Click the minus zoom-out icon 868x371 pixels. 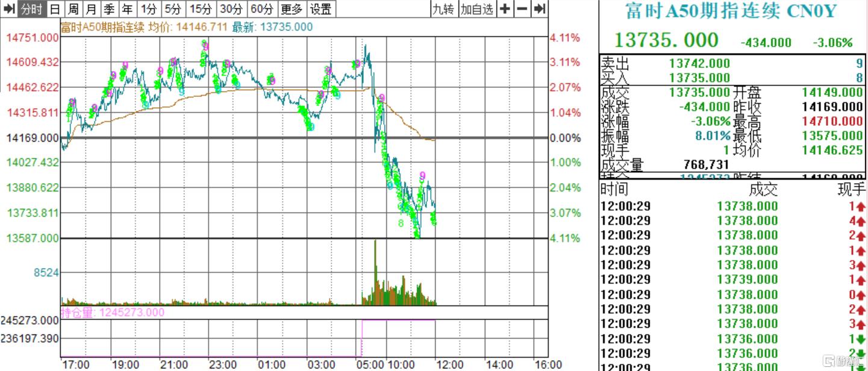(x=522, y=9)
